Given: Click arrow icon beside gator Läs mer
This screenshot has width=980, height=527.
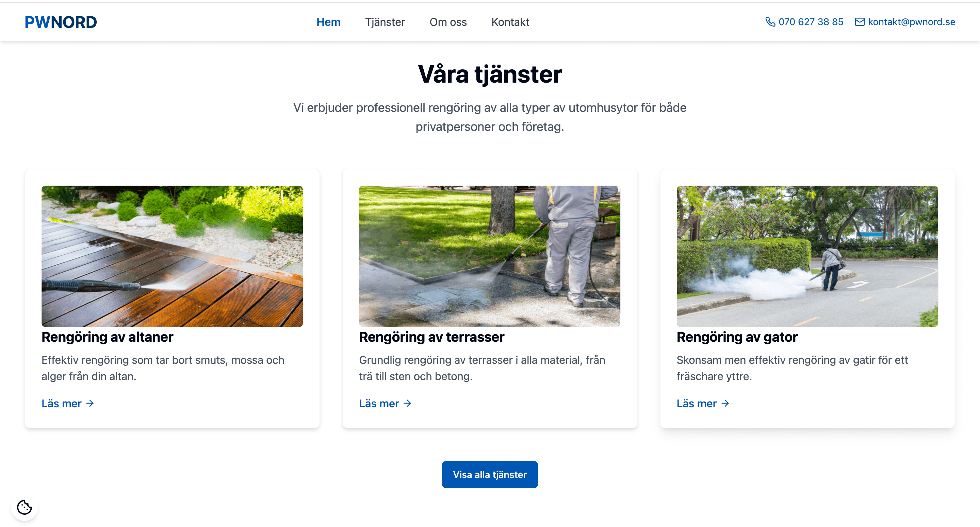Looking at the screenshot, I should pyautogui.click(x=725, y=403).
